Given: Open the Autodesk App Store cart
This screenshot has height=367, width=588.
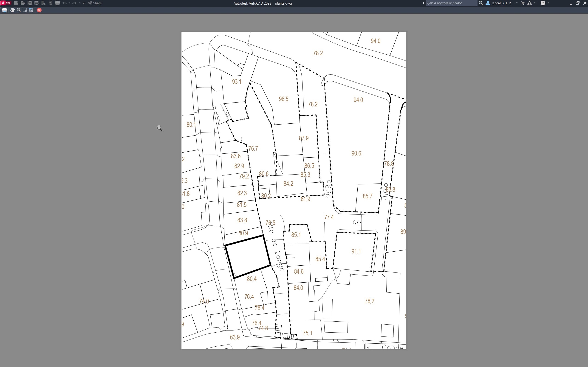Looking at the screenshot, I should [523, 3].
